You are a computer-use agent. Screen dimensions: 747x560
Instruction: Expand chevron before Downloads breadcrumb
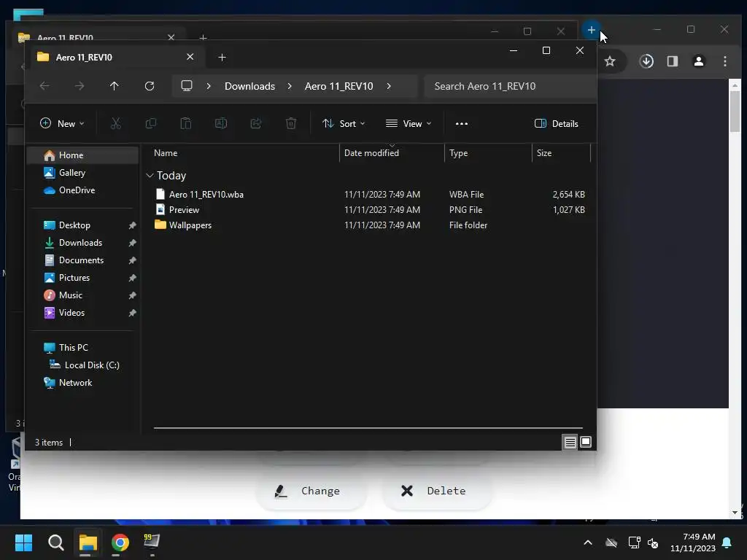pyautogui.click(x=209, y=86)
